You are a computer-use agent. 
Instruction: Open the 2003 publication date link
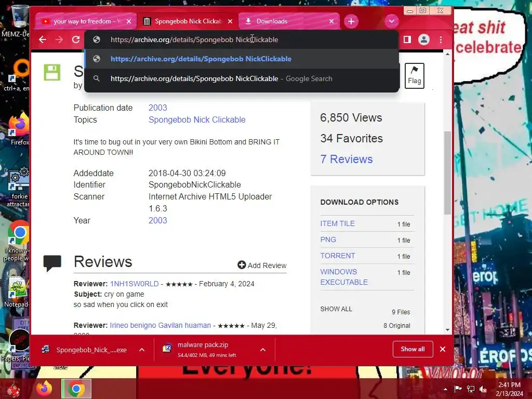point(158,108)
